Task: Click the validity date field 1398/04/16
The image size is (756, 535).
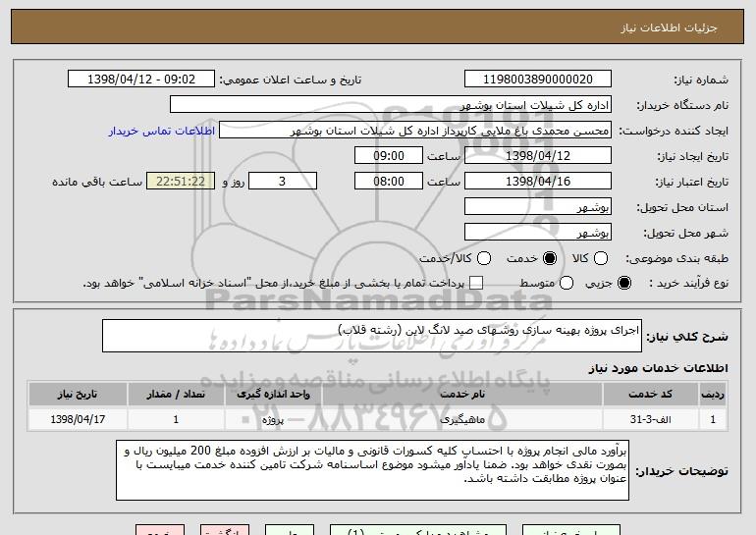Action: point(538,182)
